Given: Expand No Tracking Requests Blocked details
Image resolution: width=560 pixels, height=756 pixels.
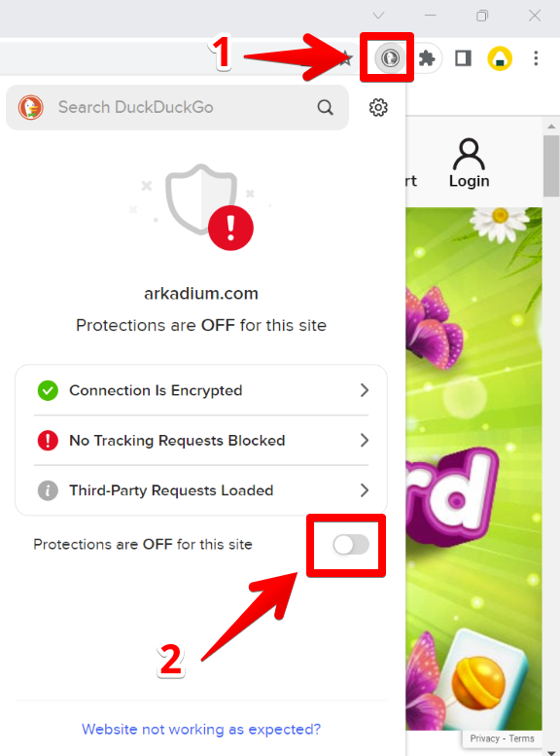Looking at the screenshot, I should click(x=201, y=440).
